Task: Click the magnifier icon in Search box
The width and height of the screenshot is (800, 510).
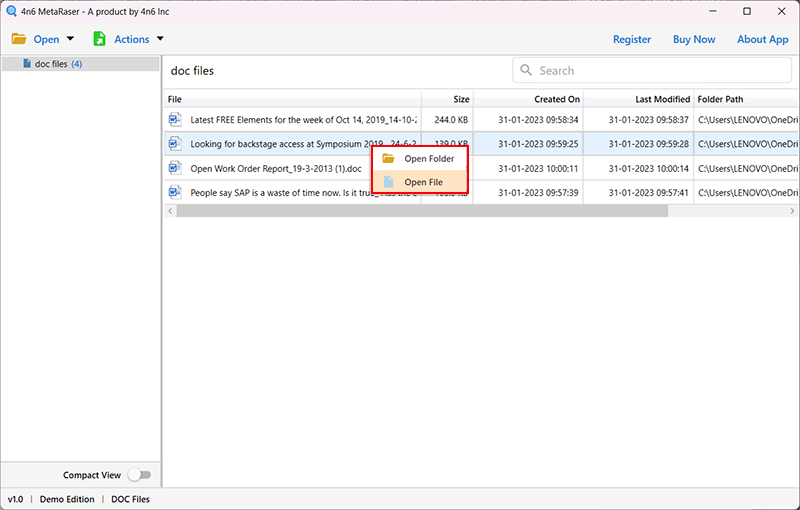Action: pyautogui.click(x=526, y=70)
